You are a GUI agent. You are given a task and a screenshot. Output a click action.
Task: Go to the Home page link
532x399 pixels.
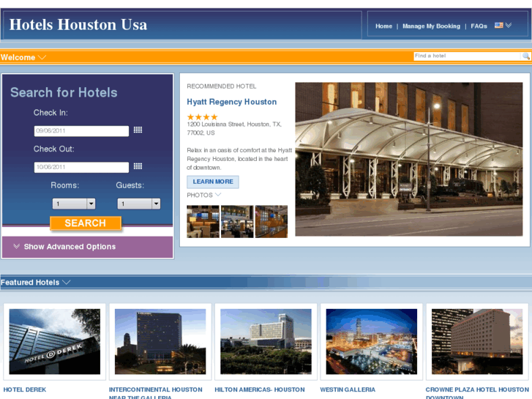[383, 26]
